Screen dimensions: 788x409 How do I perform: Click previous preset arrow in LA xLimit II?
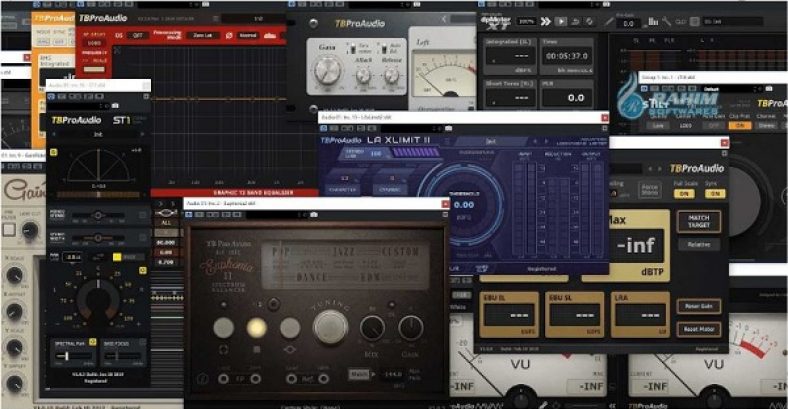pos(535,142)
